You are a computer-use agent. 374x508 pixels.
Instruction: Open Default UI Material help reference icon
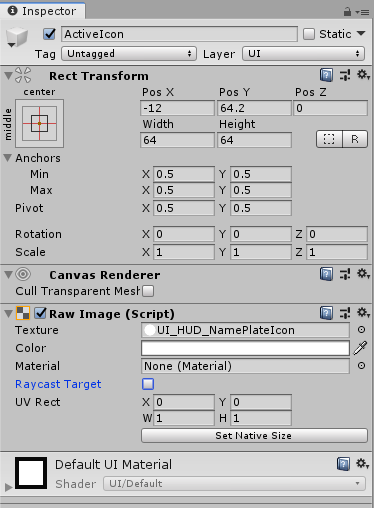pyautogui.click(x=343, y=464)
